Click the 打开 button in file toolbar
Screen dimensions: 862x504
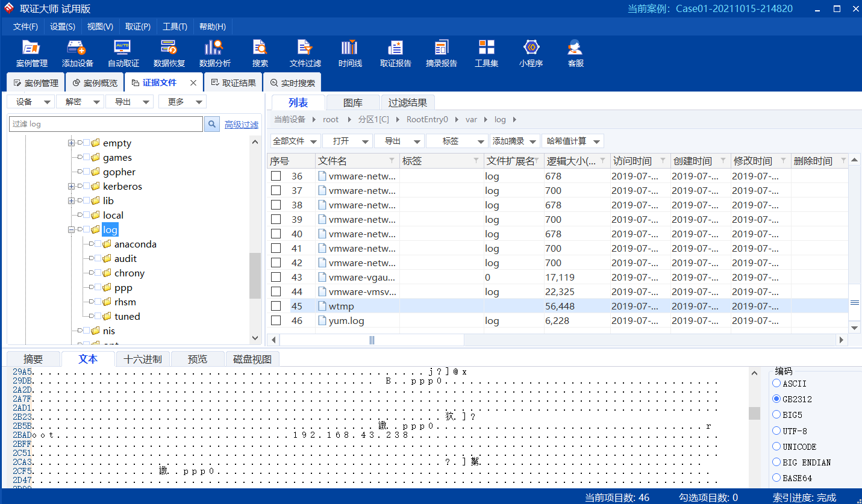(x=348, y=141)
